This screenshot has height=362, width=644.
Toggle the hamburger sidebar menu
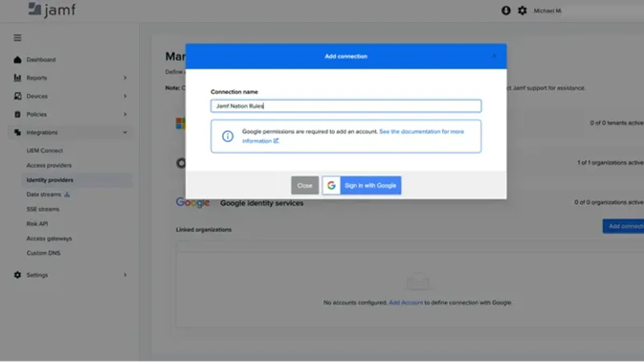pyautogui.click(x=18, y=38)
